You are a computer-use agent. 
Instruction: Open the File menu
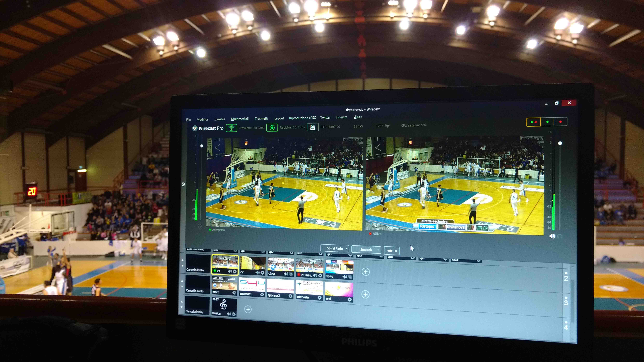[x=188, y=120]
